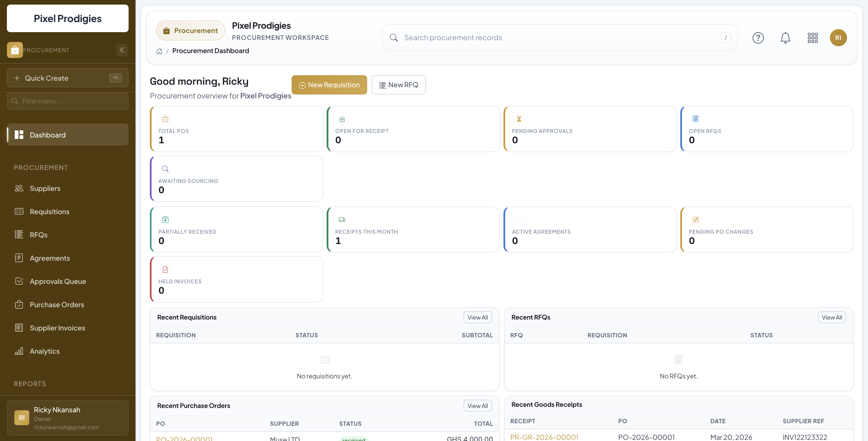
Task: Select Purchase Orders in the sidebar
Action: (57, 304)
